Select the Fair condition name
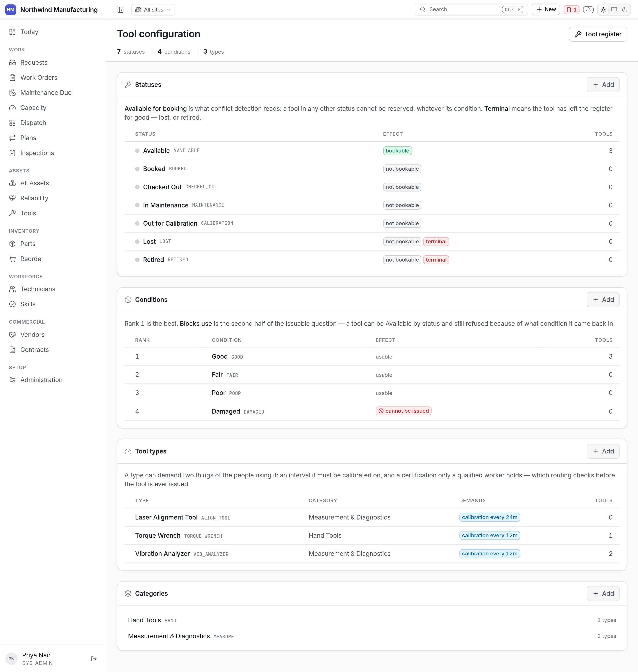 coord(217,375)
